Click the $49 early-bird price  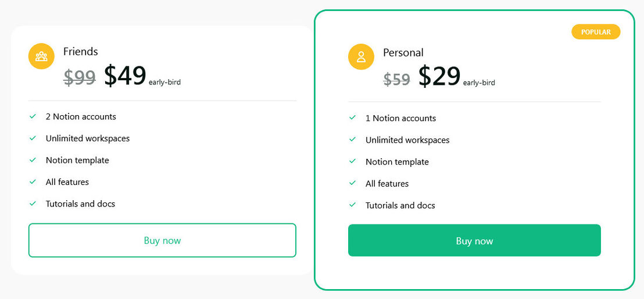tap(125, 76)
